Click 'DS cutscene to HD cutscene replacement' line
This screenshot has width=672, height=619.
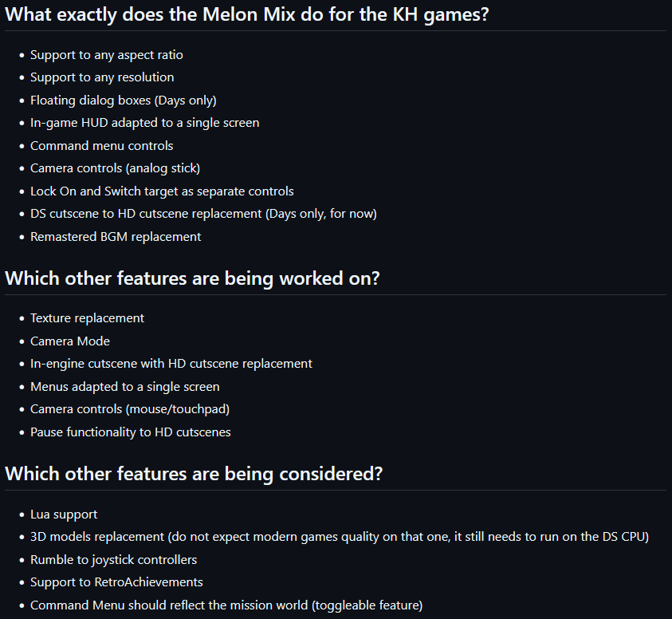click(x=203, y=214)
